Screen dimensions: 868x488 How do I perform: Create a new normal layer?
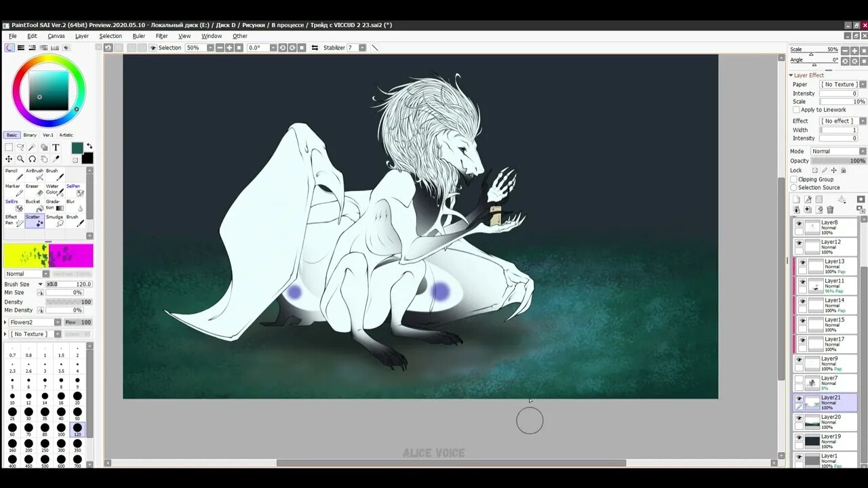(797, 199)
